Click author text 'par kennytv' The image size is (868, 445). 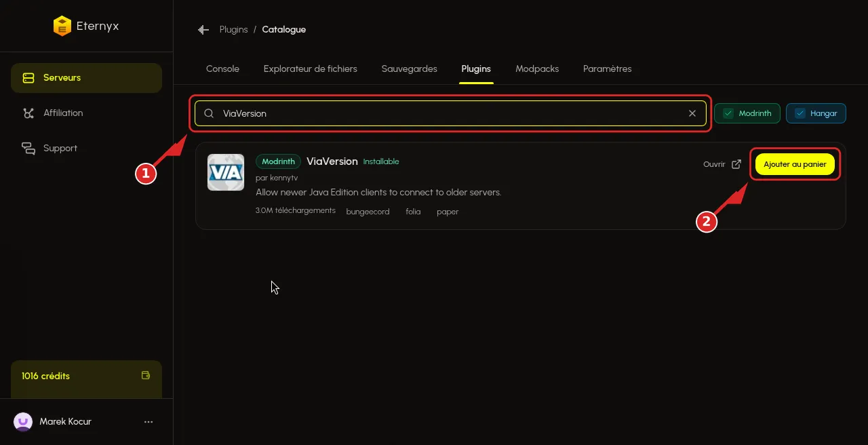pyautogui.click(x=277, y=178)
